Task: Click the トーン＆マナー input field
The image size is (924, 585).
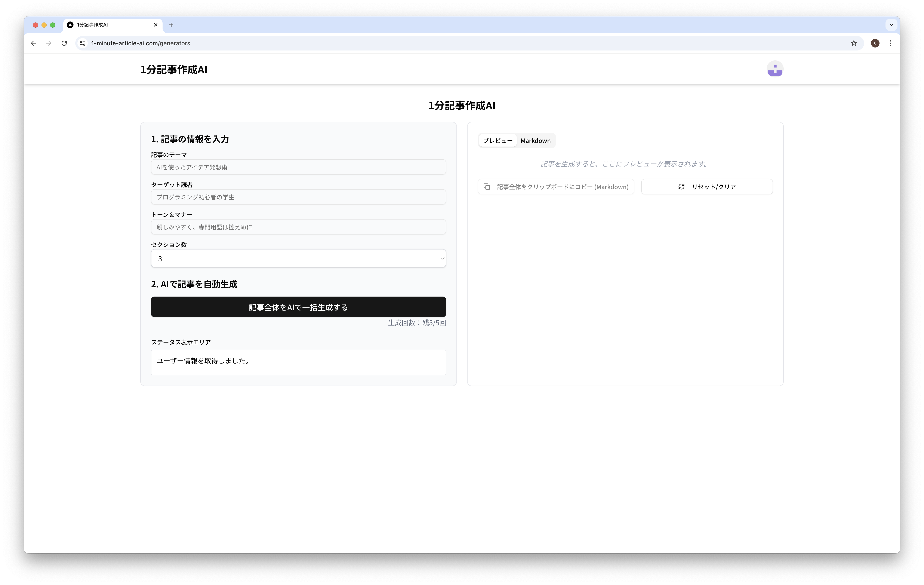Action: [x=298, y=227]
